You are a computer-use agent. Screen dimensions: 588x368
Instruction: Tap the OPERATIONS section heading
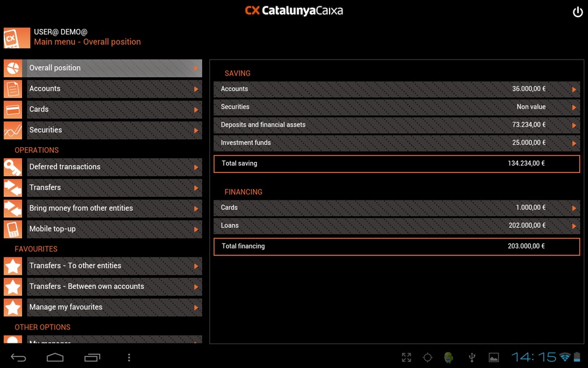pos(37,150)
